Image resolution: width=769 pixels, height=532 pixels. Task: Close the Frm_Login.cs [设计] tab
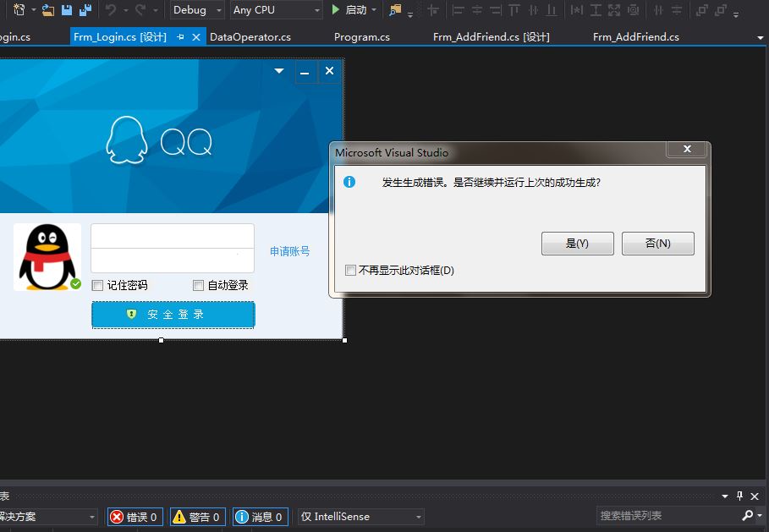tap(196, 36)
